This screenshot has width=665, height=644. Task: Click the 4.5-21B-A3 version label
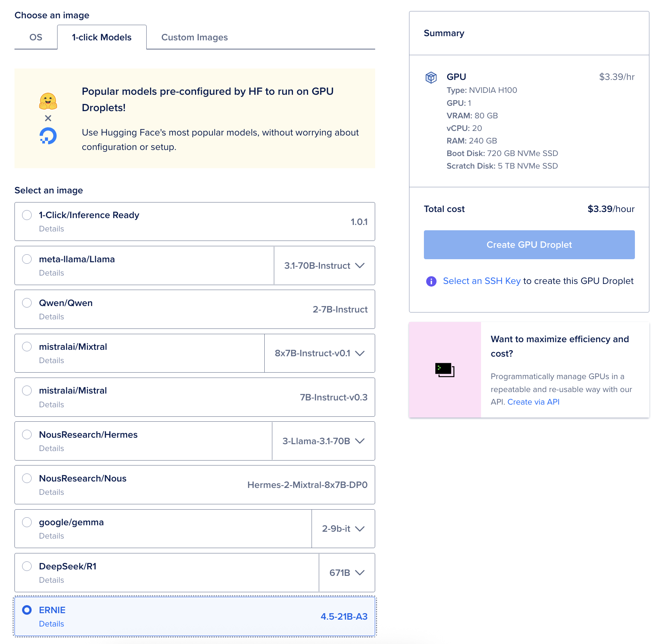(344, 617)
